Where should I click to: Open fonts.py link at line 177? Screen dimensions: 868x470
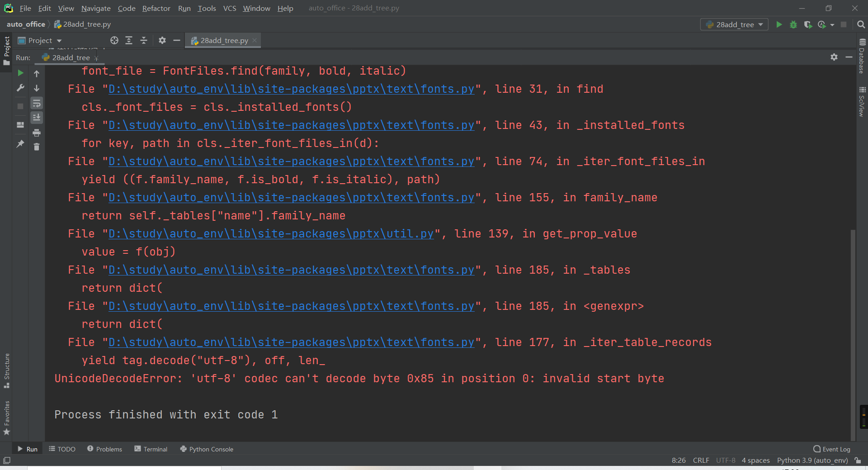pyautogui.click(x=292, y=342)
